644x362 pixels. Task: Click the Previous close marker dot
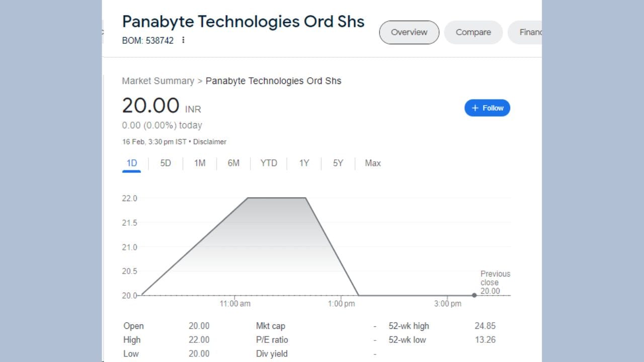pyautogui.click(x=473, y=296)
